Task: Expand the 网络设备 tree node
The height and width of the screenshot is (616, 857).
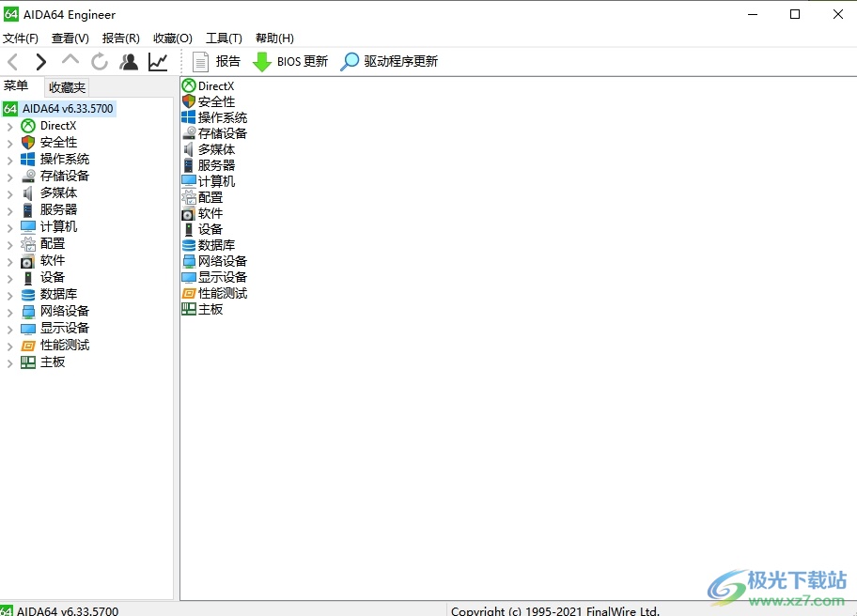Action: tap(9, 313)
